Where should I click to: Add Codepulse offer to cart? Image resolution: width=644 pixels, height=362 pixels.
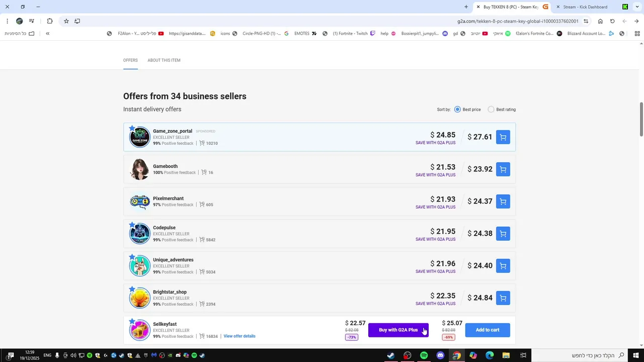(503, 234)
